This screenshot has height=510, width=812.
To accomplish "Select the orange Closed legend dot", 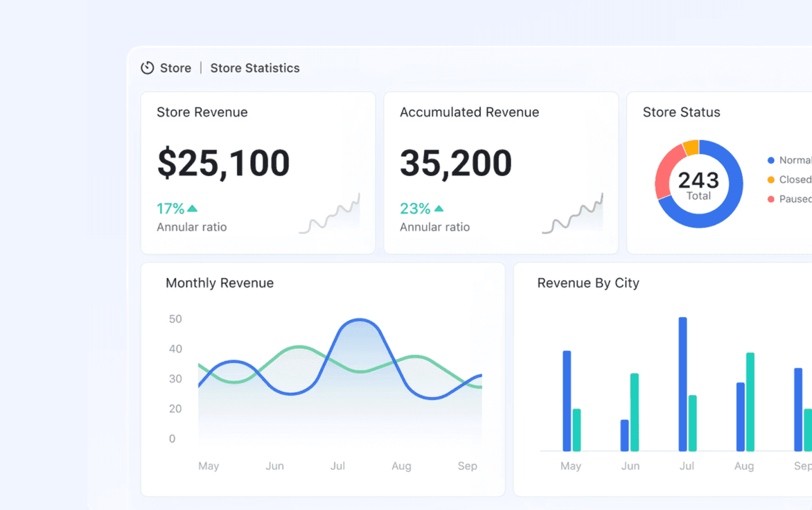I will (x=770, y=179).
